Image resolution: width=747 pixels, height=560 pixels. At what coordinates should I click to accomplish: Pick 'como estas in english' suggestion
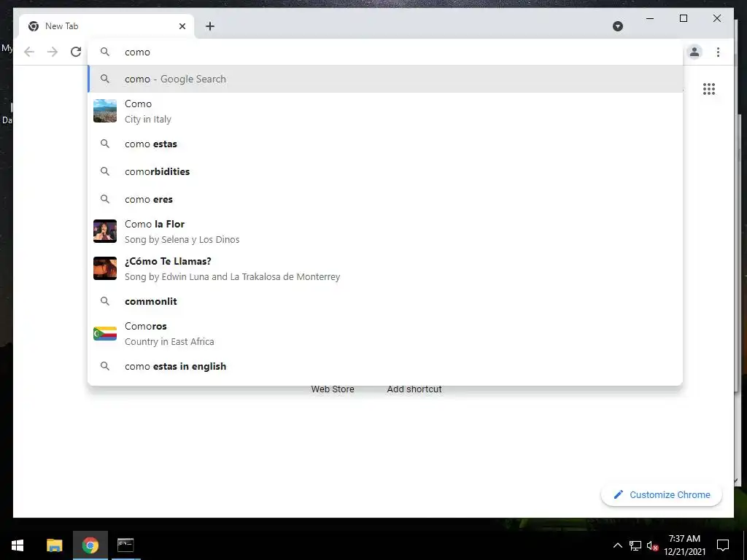[x=386, y=366]
